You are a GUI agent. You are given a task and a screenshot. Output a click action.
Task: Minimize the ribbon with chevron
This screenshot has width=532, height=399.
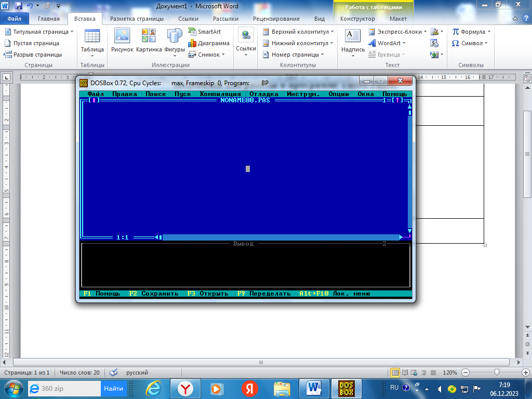pyautogui.click(x=515, y=19)
